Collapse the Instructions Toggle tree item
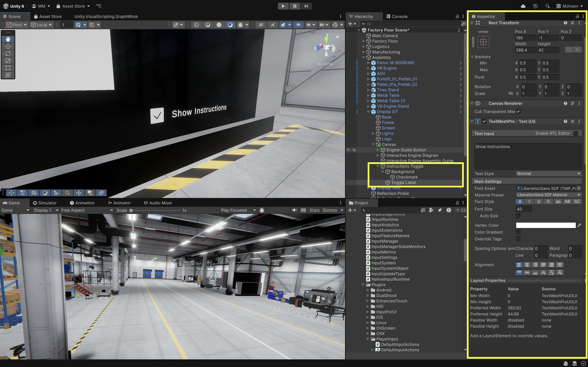 click(378, 166)
